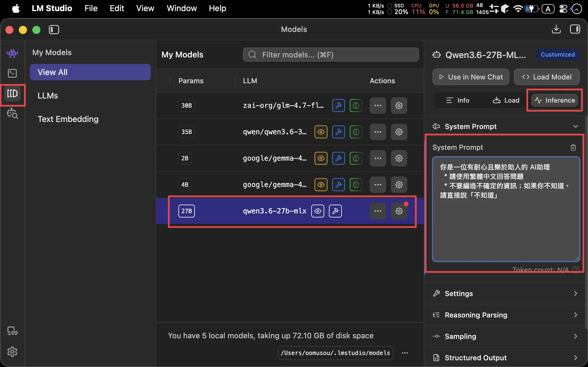
Task: Expand the Settings section
Action: [x=506, y=293]
